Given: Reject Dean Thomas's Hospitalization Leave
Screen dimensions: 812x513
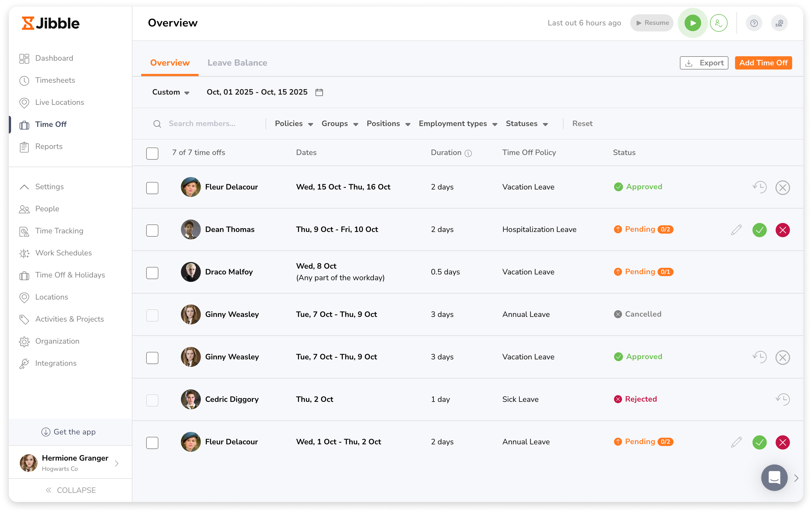Looking at the screenshot, I should [783, 230].
